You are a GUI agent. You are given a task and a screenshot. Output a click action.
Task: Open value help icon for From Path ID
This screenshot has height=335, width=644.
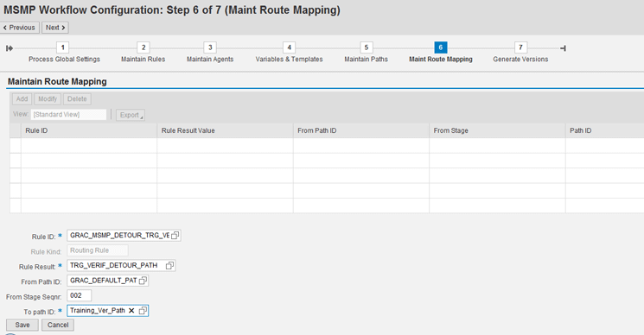[x=143, y=281]
